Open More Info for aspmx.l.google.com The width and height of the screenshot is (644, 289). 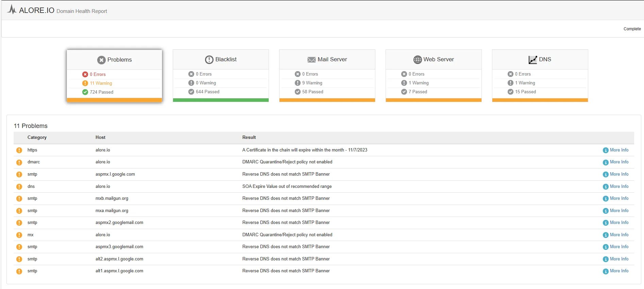point(616,174)
